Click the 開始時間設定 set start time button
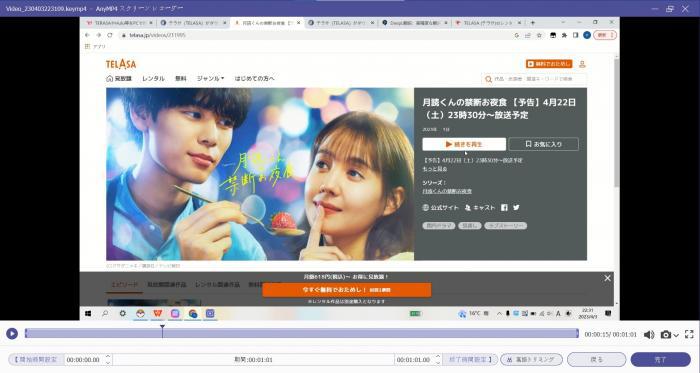The image size is (700, 373). [x=36, y=359]
